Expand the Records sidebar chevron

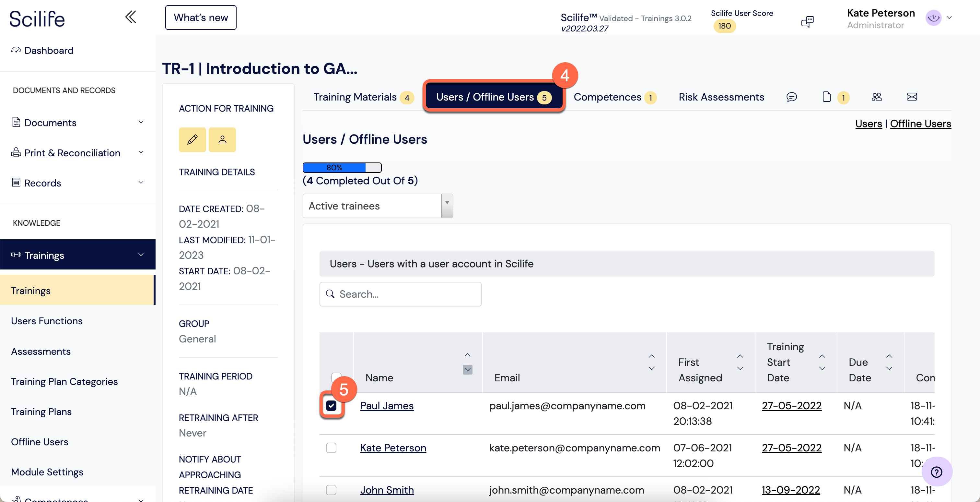[141, 182]
